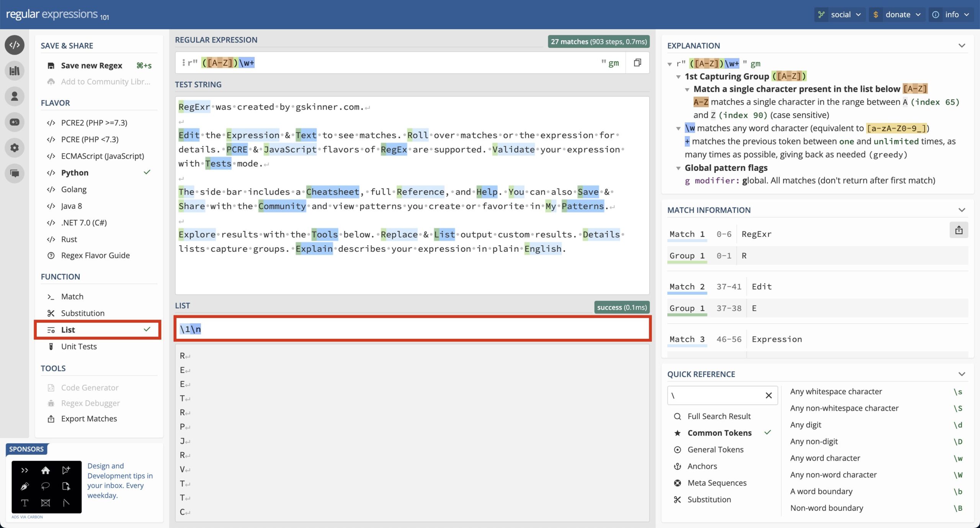Open the Regex Flavor Guide link
Image resolution: width=980 pixels, height=528 pixels.
[95, 255]
